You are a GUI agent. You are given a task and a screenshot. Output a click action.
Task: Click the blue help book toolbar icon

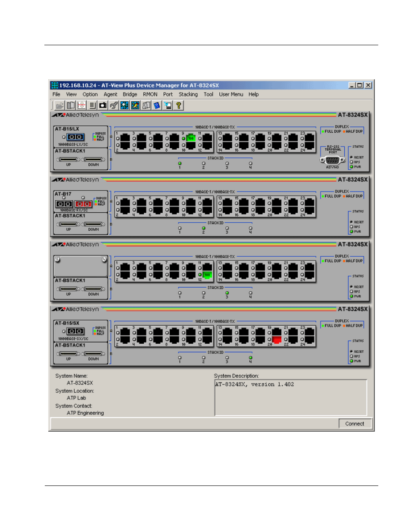click(157, 105)
